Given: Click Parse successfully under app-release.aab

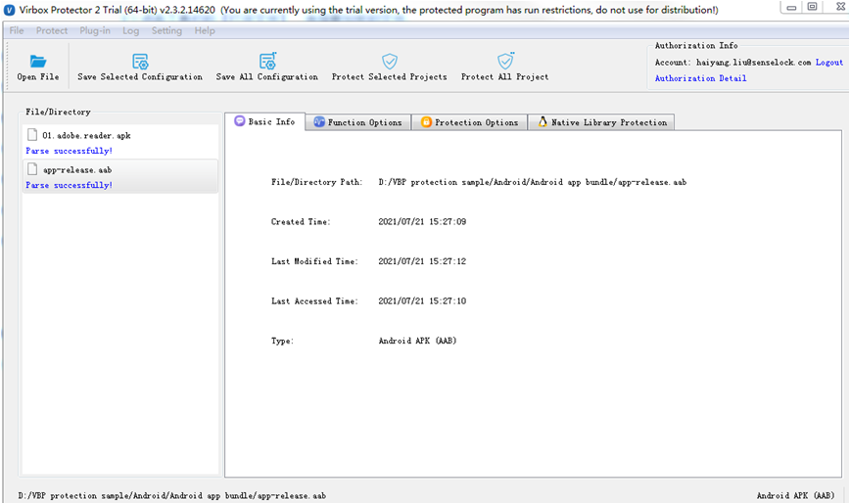Looking at the screenshot, I should click(69, 185).
